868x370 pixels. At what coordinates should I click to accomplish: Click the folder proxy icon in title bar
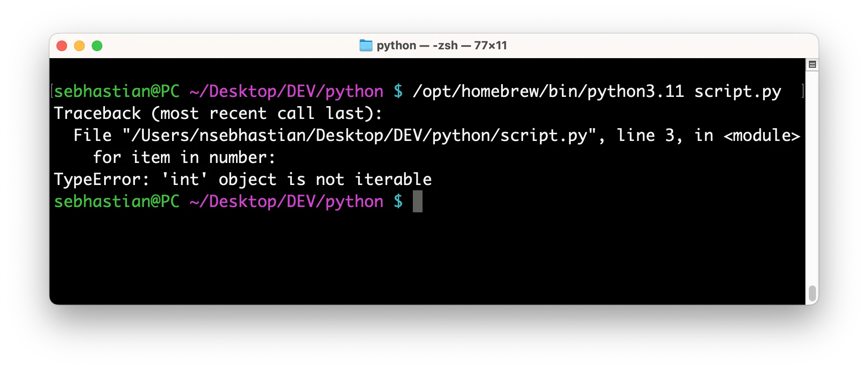coord(366,45)
